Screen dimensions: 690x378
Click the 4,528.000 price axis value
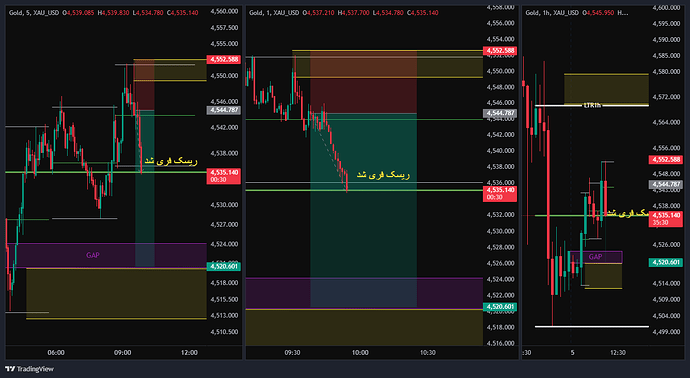pos(500,247)
